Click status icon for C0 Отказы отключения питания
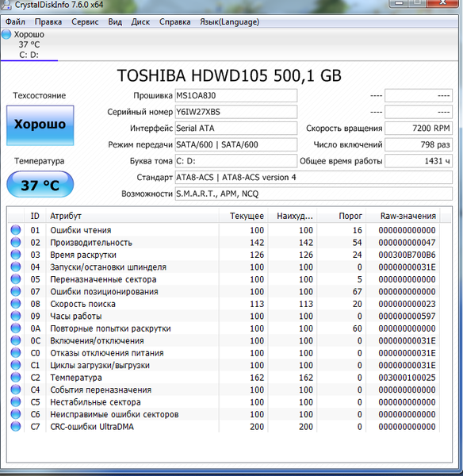The image size is (463, 476). click(16, 353)
